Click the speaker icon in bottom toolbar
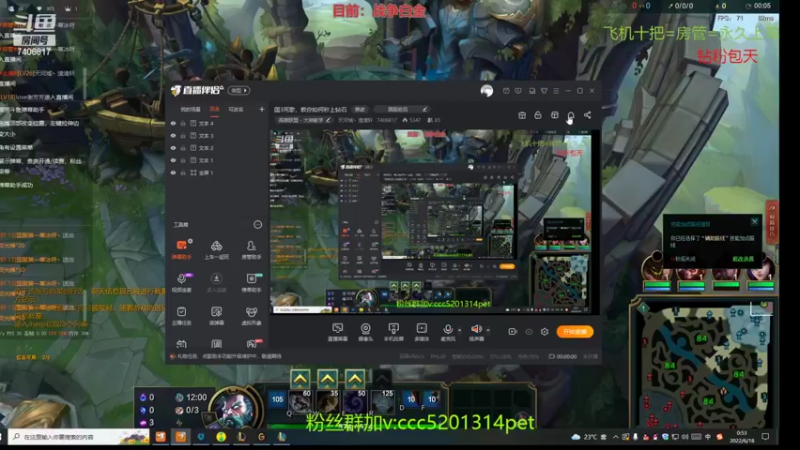800x450 pixels. (476, 330)
